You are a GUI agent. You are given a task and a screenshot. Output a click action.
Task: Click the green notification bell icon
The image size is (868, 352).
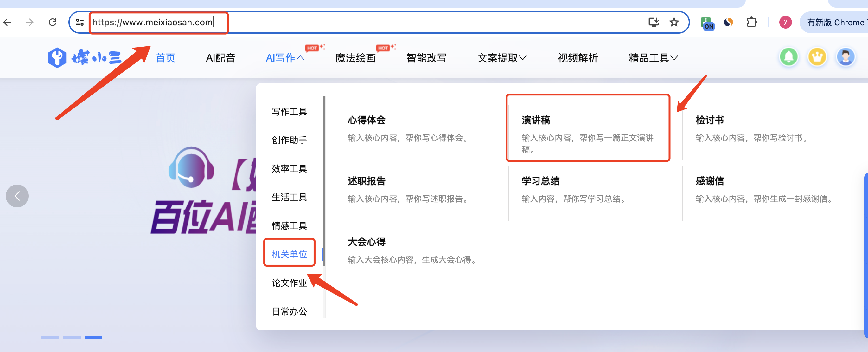click(788, 57)
